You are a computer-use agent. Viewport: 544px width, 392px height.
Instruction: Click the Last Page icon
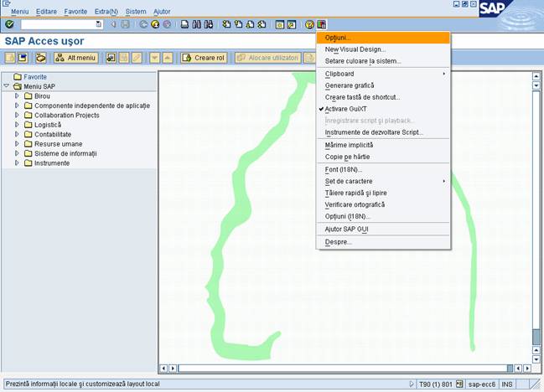click(x=262, y=24)
